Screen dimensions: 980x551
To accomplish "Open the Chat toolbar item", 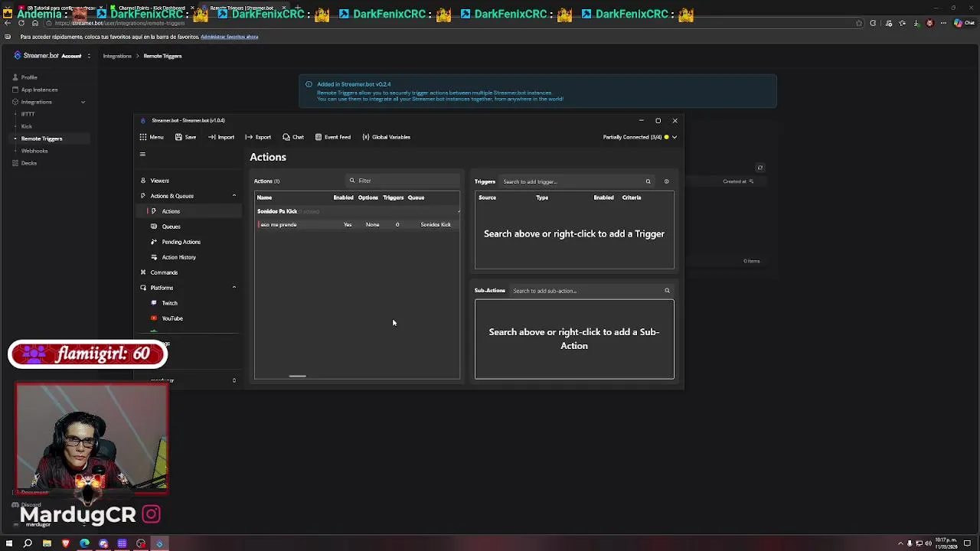I will click(293, 137).
